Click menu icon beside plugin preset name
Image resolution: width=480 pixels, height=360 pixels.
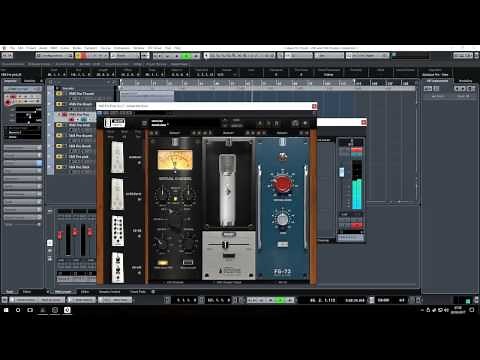click(144, 123)
